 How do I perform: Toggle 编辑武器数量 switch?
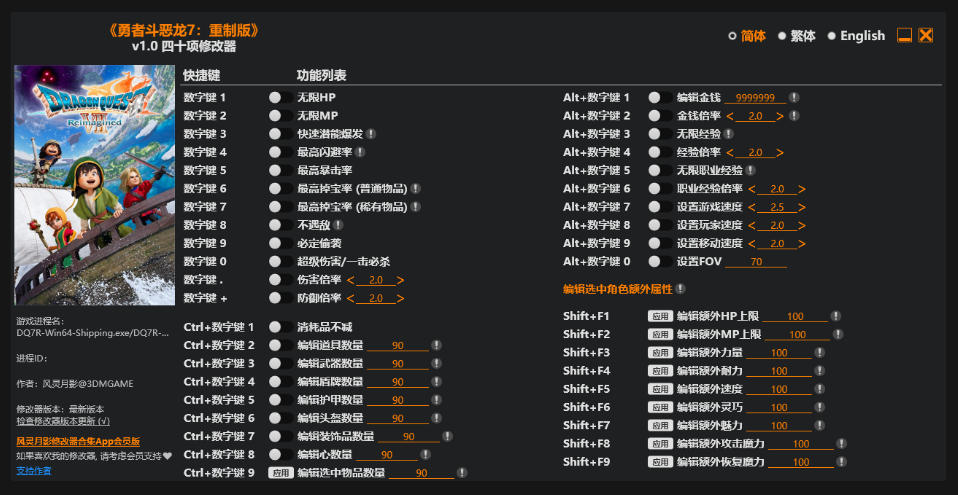(x=280, y=364)
